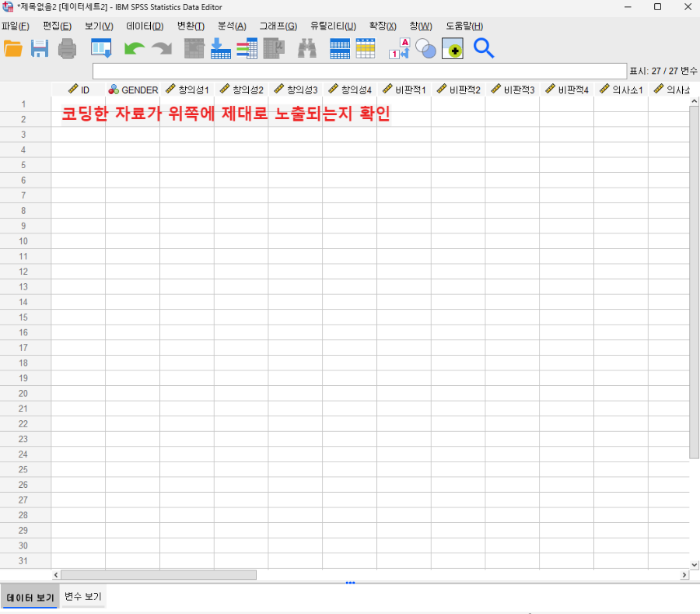The width and height of the screenshot is (700, 614).
Task: Open the Go to Case tool
Action: tap(193, 48)
